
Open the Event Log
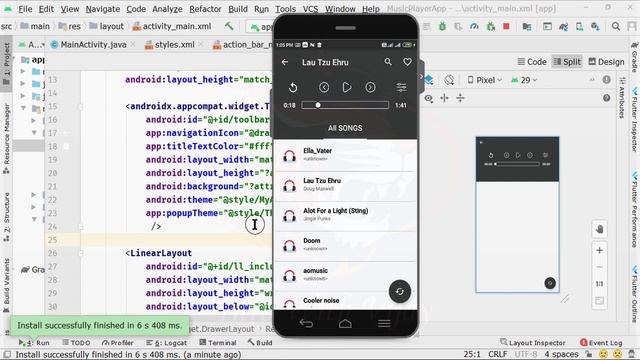(601, 343)
